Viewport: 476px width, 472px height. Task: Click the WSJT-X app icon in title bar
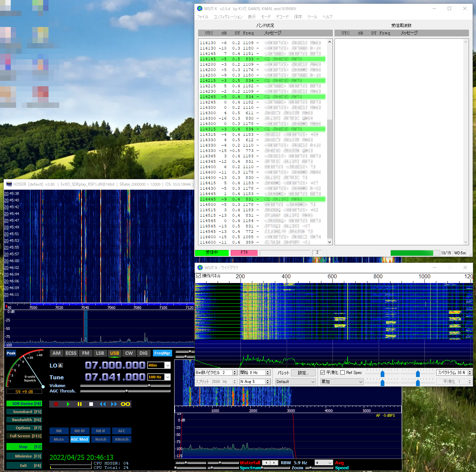coord(200,8)
